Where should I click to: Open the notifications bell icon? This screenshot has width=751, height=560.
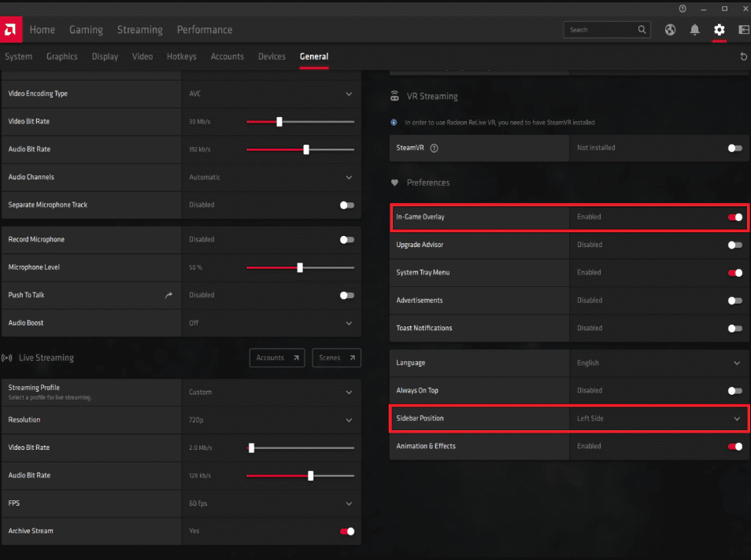694,30
